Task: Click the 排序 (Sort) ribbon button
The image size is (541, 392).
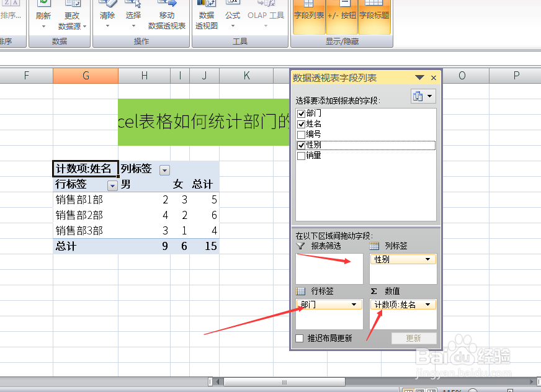Action: pyautogui.click(x=11, y=16)
